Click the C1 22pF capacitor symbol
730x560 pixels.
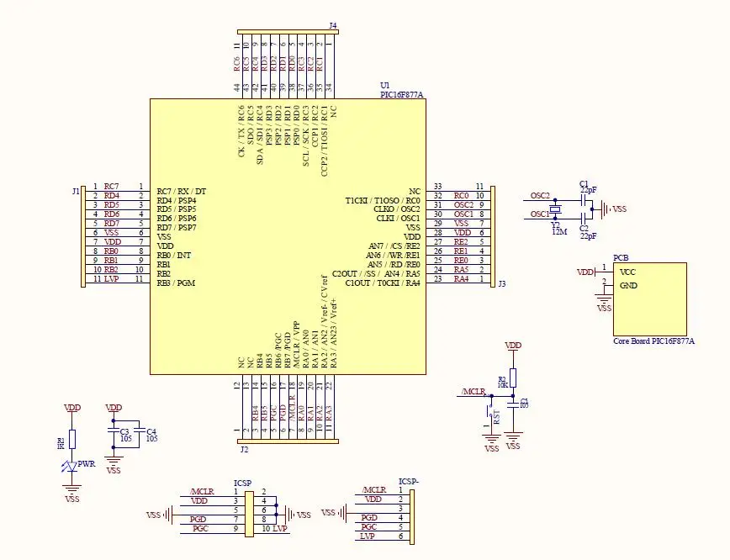pyautogui.click(x=584, y=201)
